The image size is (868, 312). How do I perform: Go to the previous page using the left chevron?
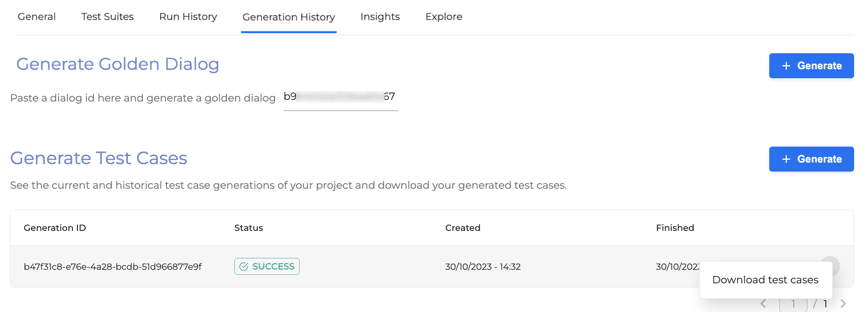tap(763, 303)
